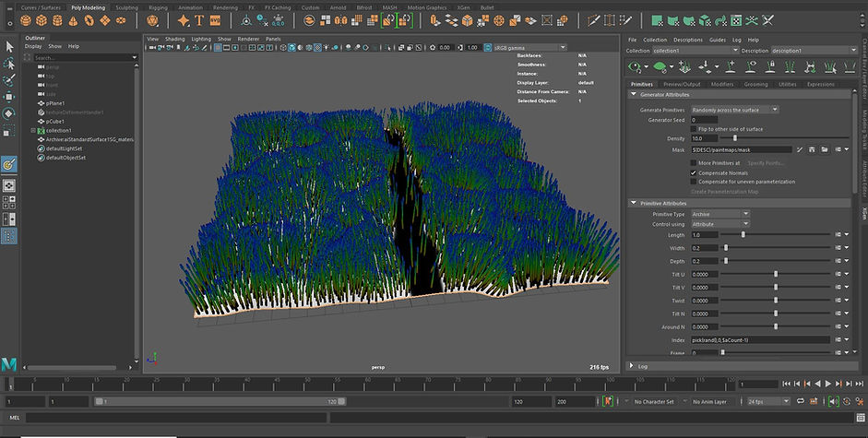Select the Paint Selection tool in toolbox
This screenshot has height=438, width=868.
pos(9,80)
